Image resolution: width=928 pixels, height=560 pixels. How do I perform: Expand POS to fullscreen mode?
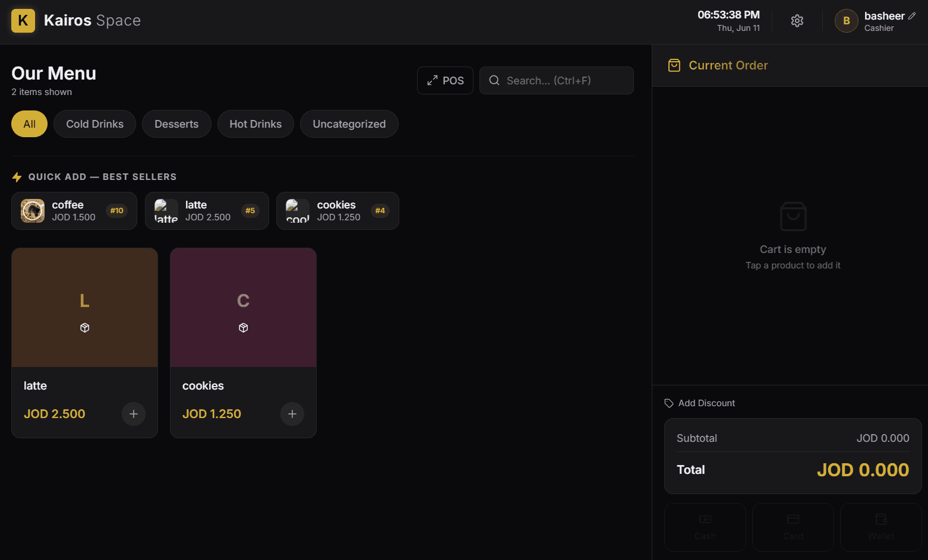[445, 80]
